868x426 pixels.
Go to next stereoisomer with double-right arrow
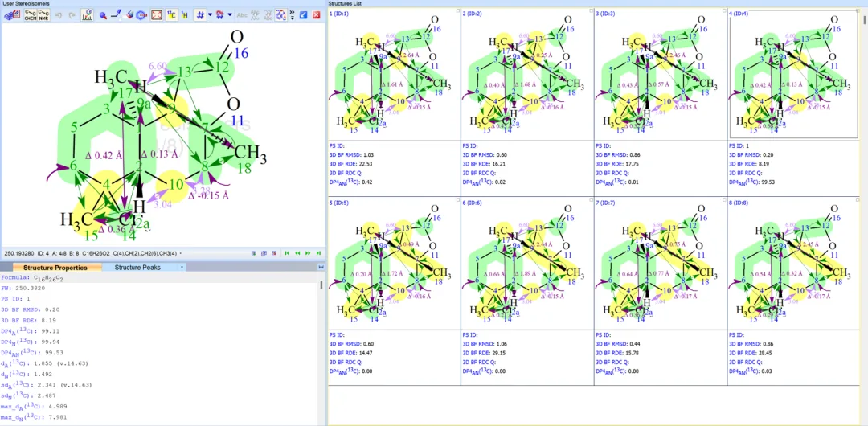(308, 253)
